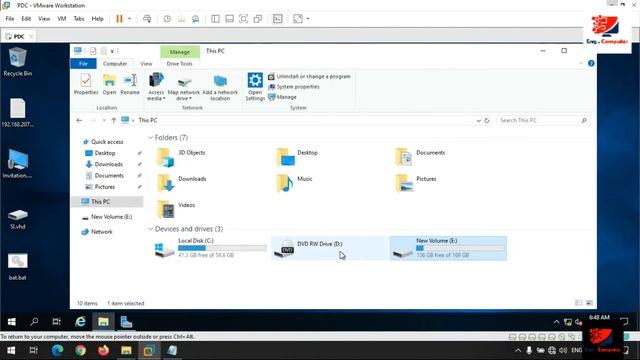Select New Volume (E:) drive tile
This screenshot has height=360, width=640.
448,248
